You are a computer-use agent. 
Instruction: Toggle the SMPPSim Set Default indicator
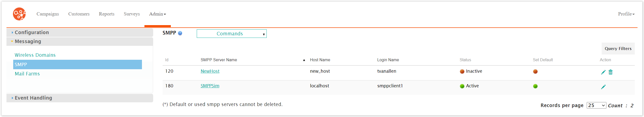point(535,86)
